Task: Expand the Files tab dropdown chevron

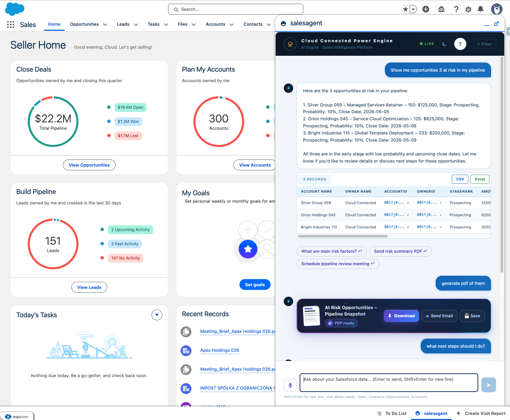Action: pyautogui.click(x=194, y=25)
